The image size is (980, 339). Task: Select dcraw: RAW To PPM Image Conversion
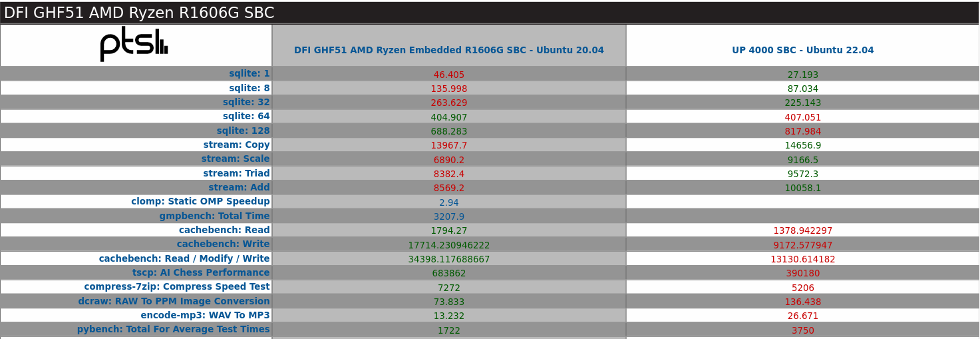coord(174,302)
